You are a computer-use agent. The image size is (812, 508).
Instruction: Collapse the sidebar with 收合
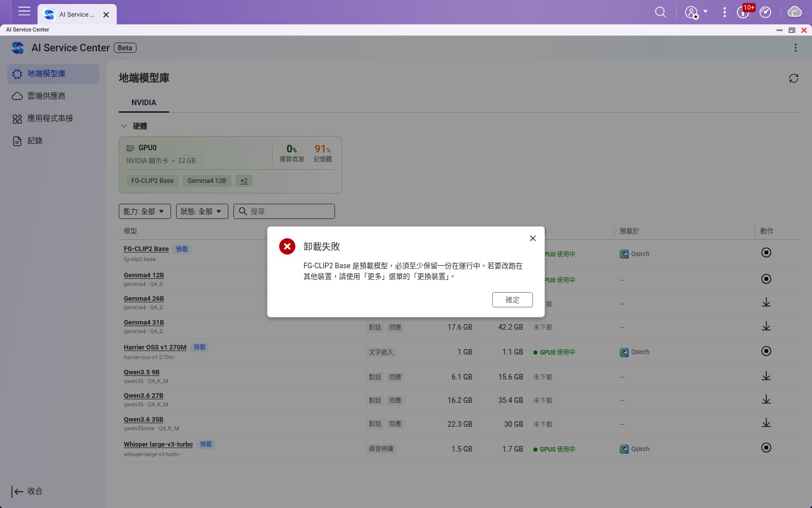[27, 491]
